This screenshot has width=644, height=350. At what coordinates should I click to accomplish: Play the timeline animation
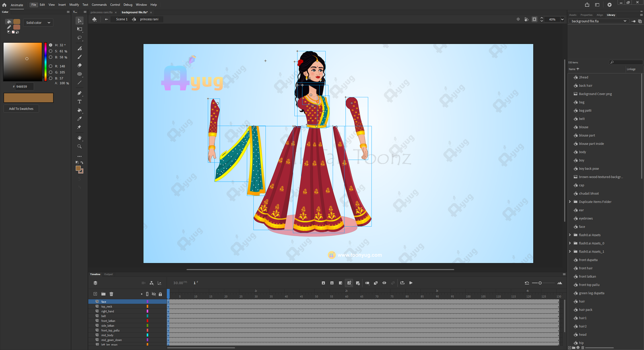(x=411, y=283)
